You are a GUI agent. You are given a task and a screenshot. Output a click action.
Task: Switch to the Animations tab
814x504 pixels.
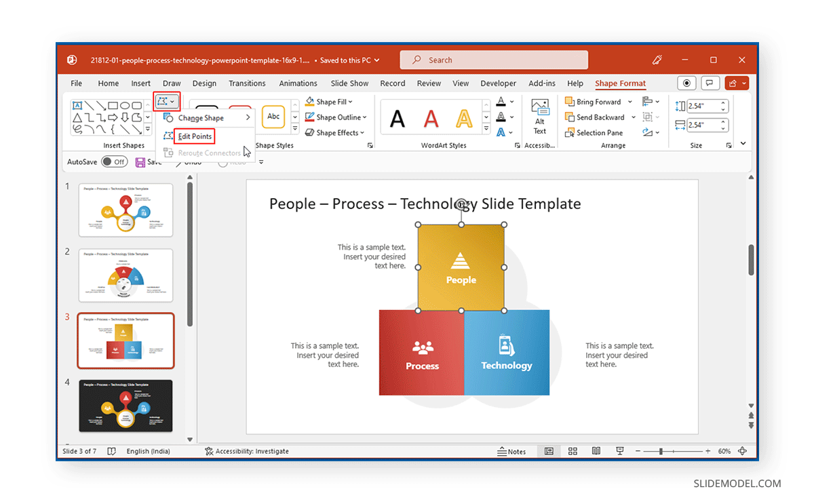298,83
